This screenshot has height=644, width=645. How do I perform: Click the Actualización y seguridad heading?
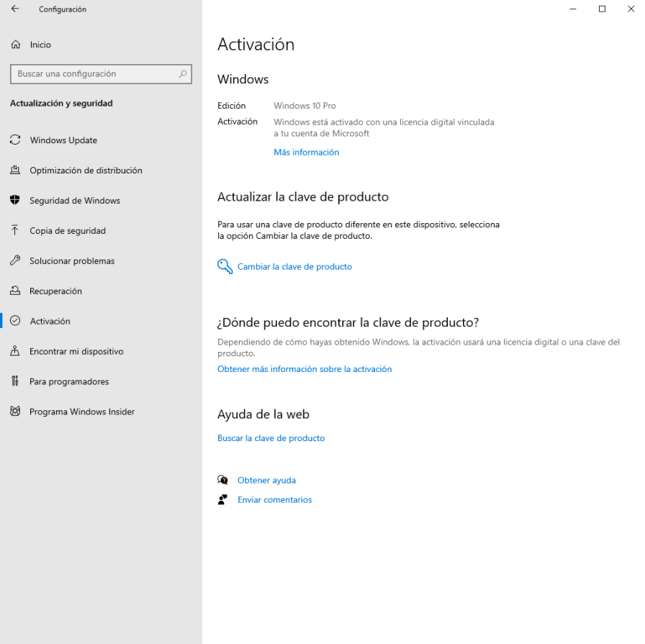click(x=61, y=103)
